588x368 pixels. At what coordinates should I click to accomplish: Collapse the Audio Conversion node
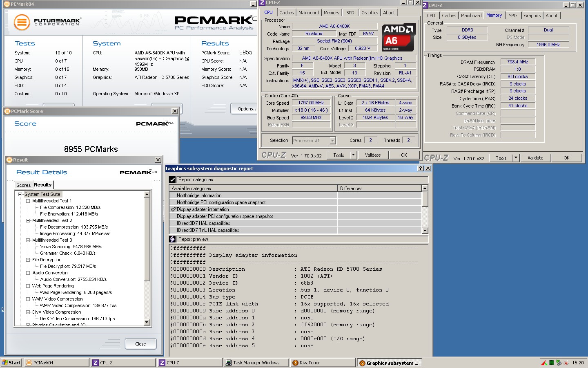[28, 273]
